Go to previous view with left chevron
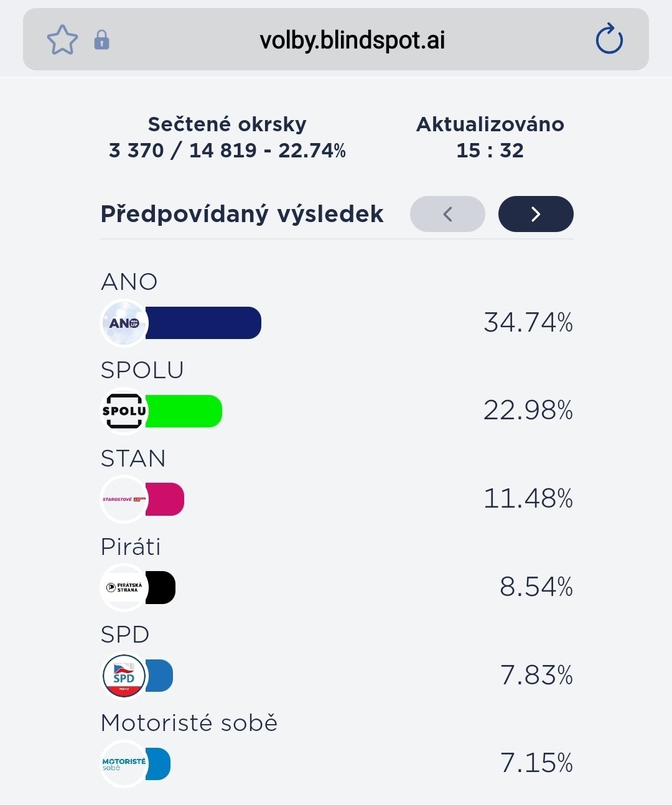Screen dimensions: 672x805 (447, 214)
